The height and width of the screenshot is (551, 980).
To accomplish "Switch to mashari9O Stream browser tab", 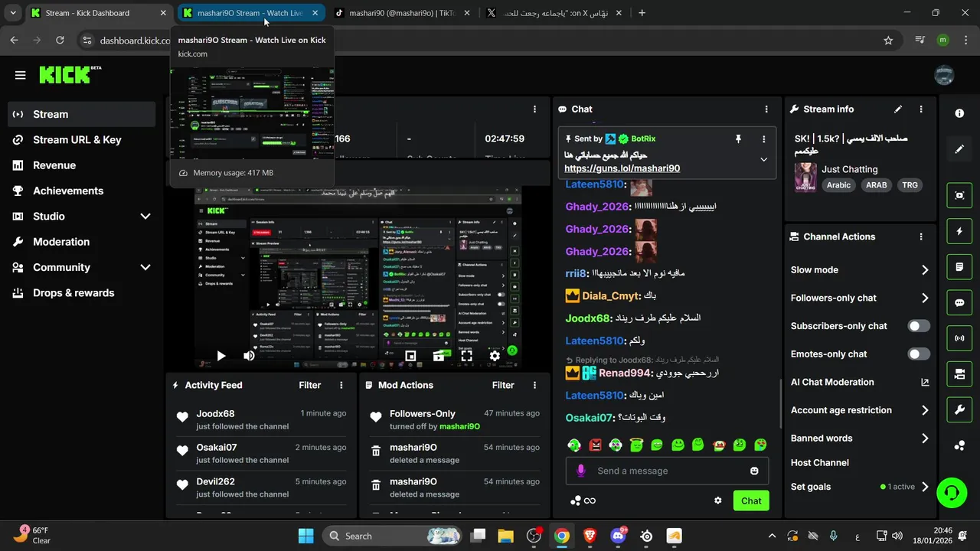I will tap(250, 13).
